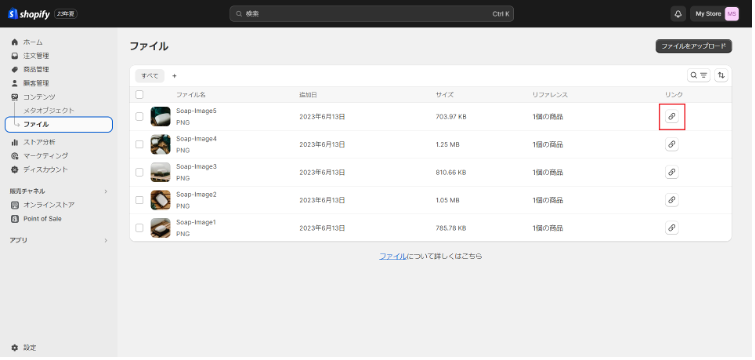755x360 pixels.
Task: Check the Soap-Image2 row checkbox
Action: (139, 200)
